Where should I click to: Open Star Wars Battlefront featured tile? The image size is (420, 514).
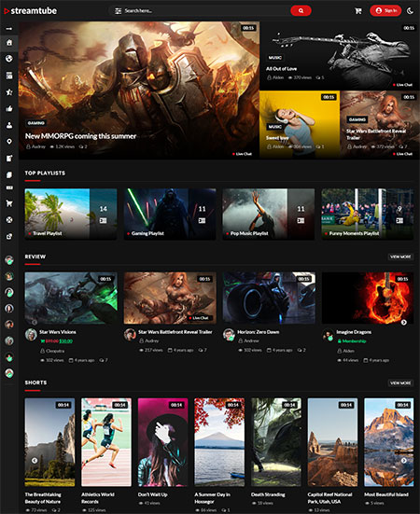coord(380,125)
